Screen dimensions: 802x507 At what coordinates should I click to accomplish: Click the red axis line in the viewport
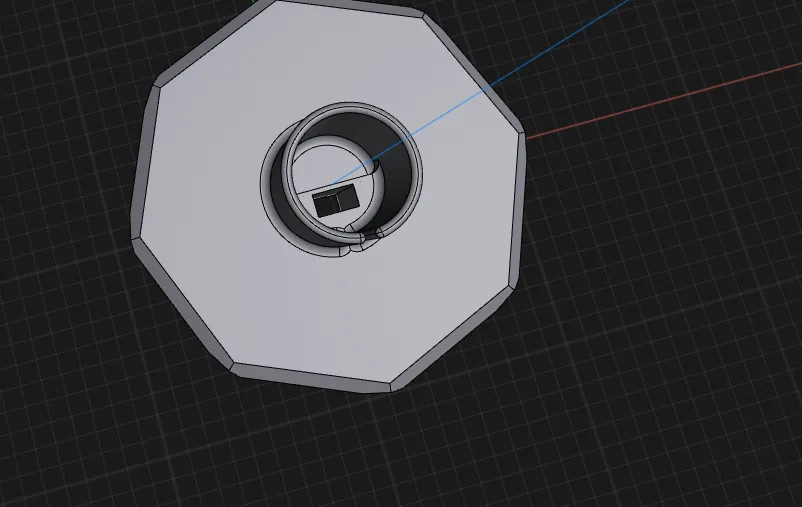click(663, 101)
